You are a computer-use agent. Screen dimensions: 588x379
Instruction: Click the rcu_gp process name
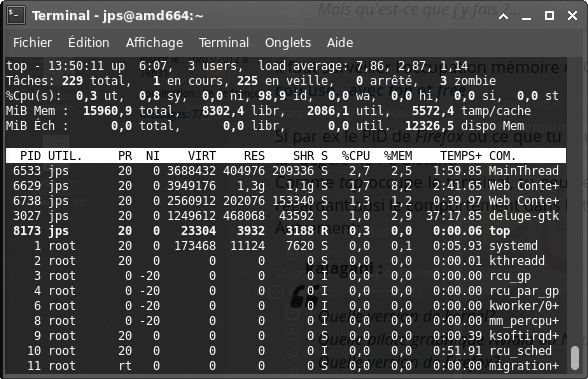(510, 277)
